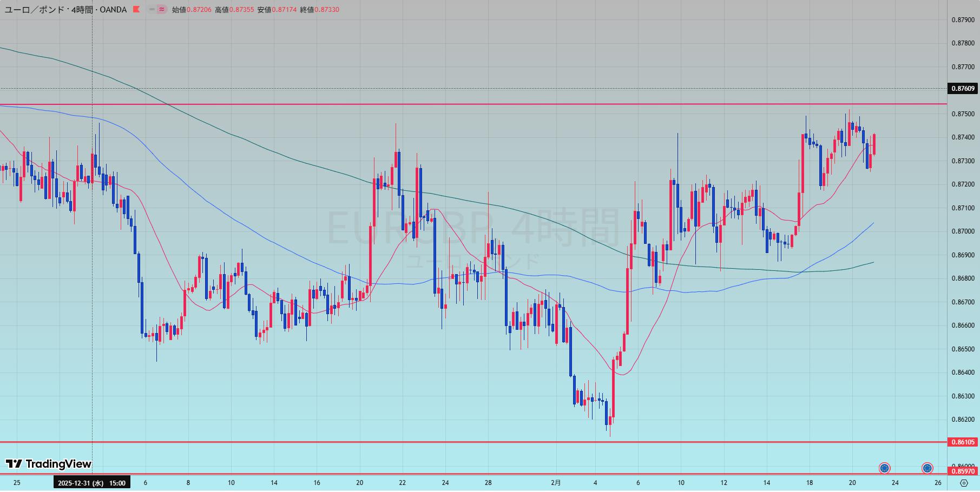Click the 0.86105 red price label

pos(963,442)
